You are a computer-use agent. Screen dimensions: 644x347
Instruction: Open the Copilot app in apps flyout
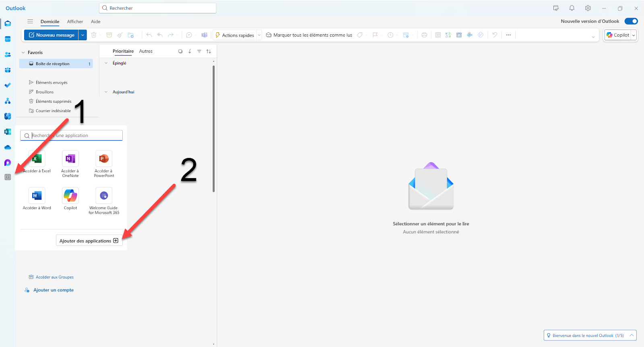click(x=70, y=196)
